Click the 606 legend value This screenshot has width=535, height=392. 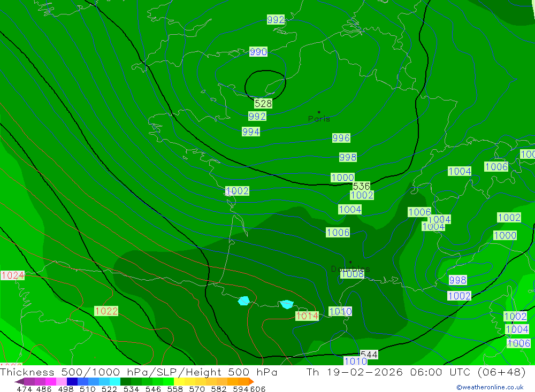(x=258, y=389)
